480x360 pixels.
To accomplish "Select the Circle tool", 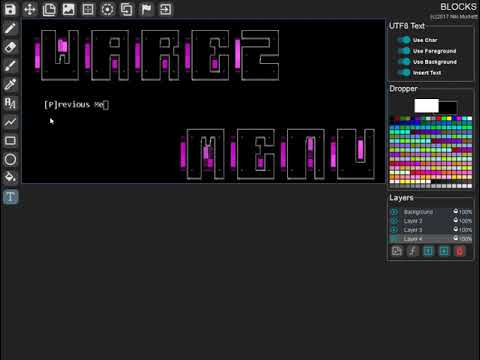I will (x=10, y=159).
